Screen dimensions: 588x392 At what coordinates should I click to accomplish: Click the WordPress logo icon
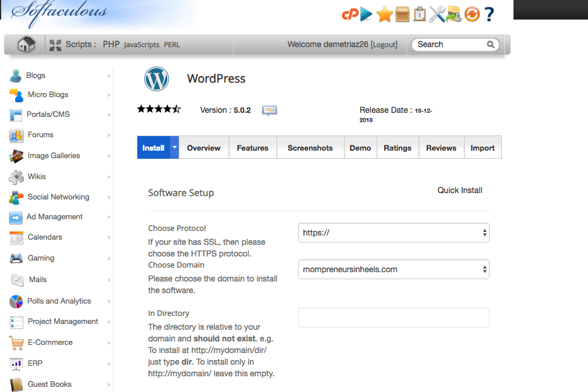[x=157, y=79]
